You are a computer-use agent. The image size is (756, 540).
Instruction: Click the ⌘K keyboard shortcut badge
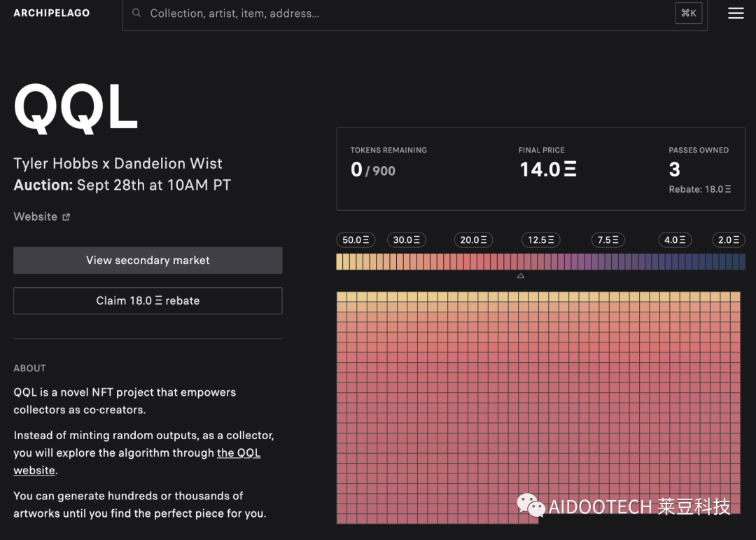coord(688,13)
